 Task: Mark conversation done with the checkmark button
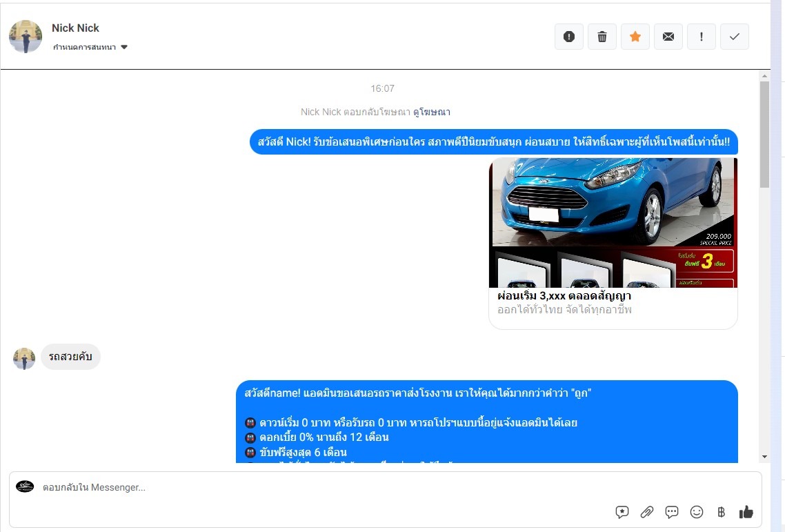pos(735,37)
